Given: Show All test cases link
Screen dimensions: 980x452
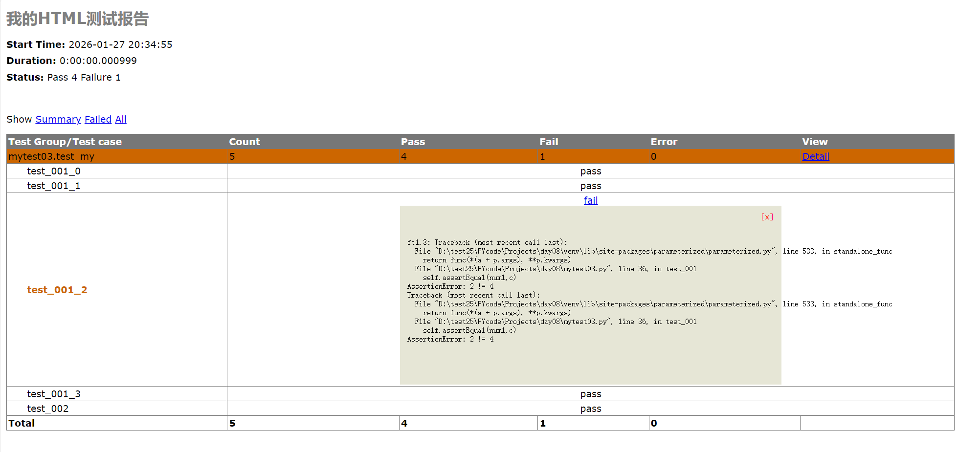Looking at the screenshot, I should click(x=121, y=119).
